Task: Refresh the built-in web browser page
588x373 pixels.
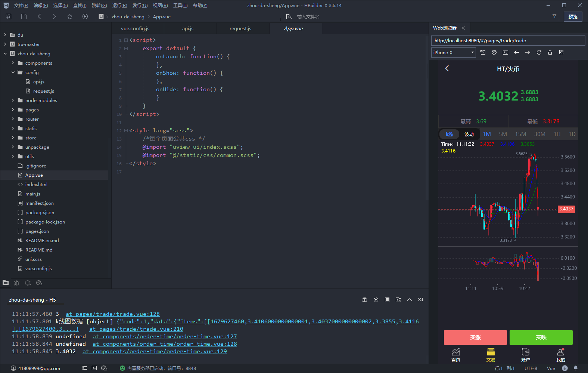Action: coord(539,52)
